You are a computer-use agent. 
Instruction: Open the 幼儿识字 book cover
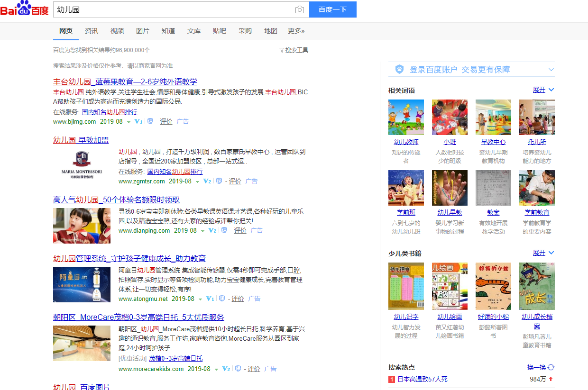[406, 286]
